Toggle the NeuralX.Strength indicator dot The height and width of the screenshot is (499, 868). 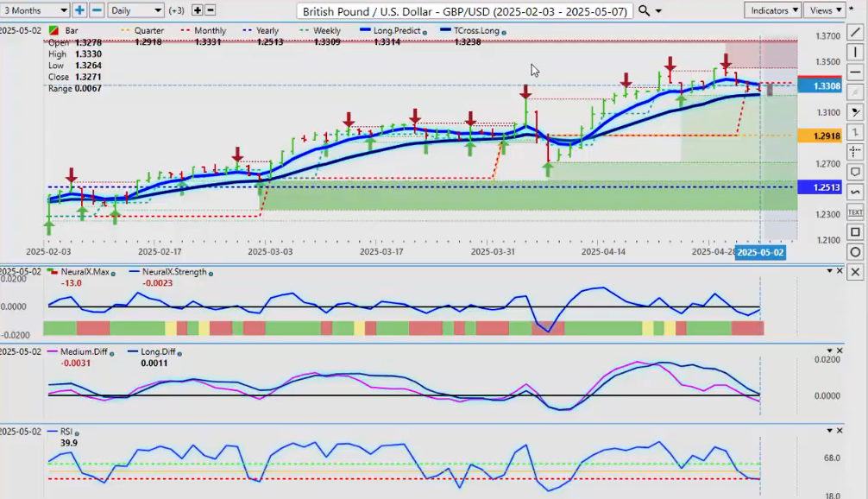pos(211,273)
